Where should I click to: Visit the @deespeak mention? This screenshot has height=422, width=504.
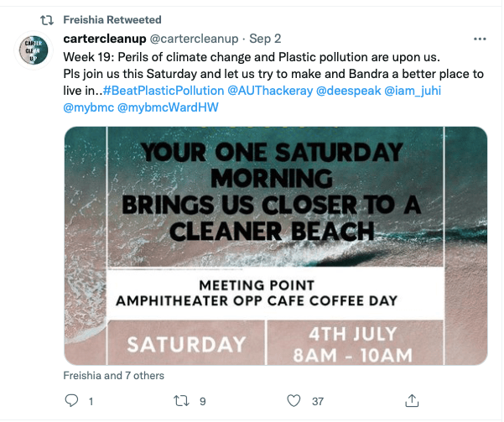(x=347, y=90)
